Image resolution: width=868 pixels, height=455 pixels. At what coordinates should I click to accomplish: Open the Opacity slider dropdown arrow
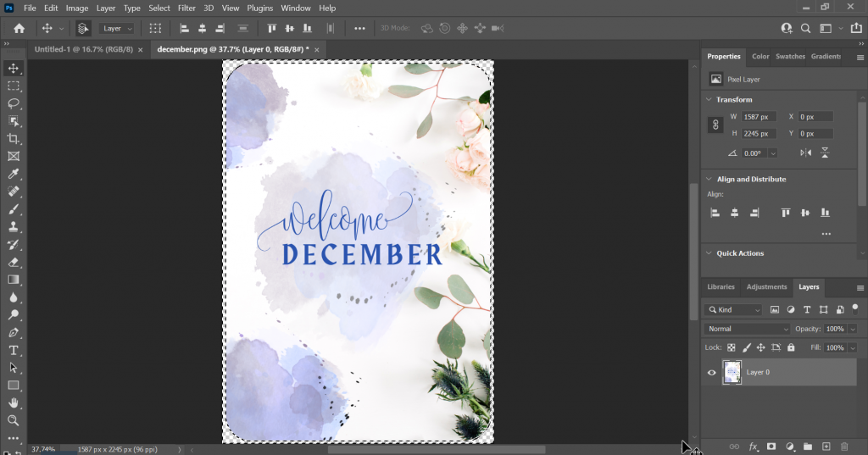pos(853,329)
